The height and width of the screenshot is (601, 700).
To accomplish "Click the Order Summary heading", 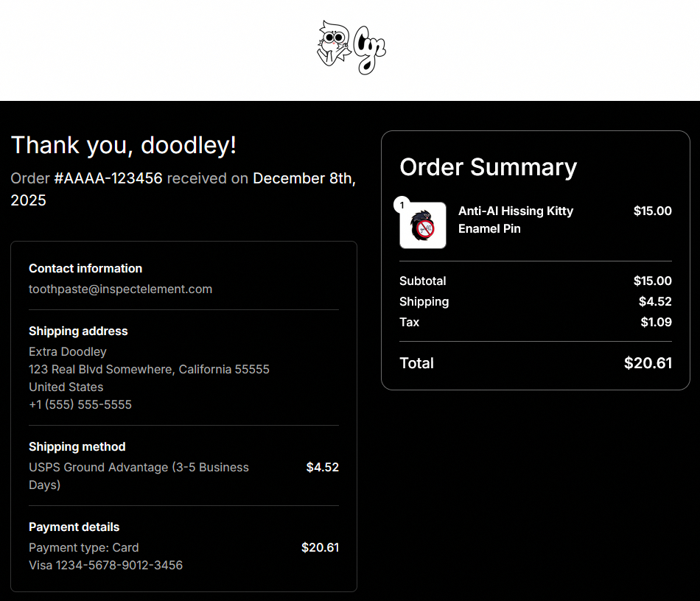I will pos(488,167).
